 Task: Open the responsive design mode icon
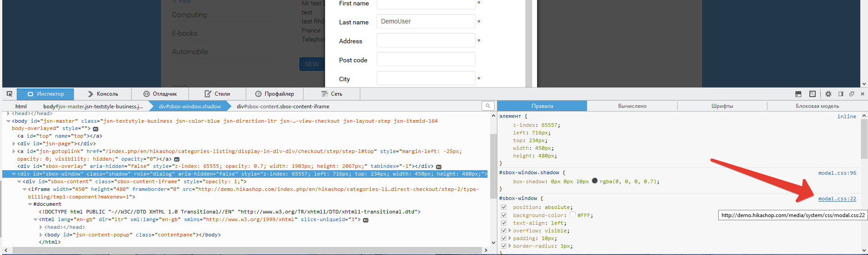point(813,94)
